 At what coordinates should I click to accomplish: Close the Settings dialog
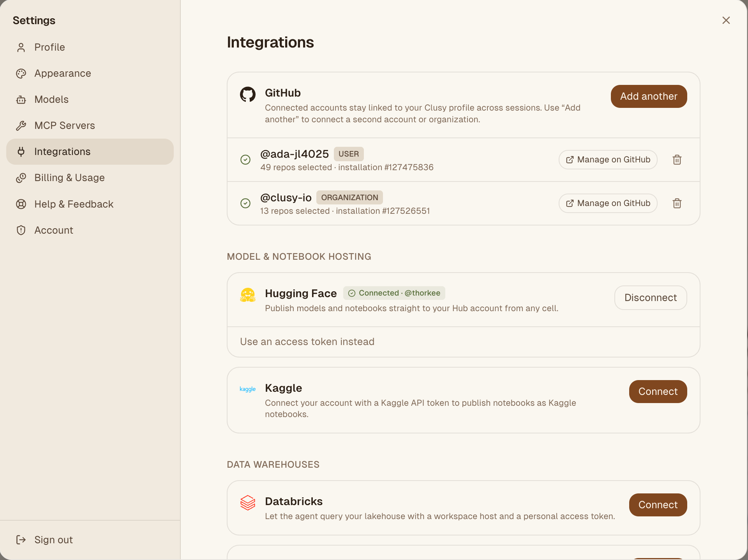click(x=726, y=20)
